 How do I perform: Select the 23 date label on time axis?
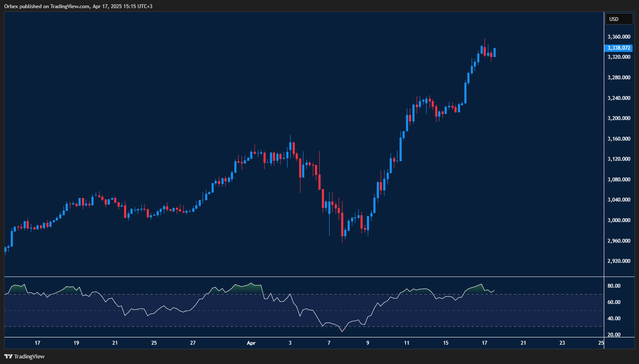coord(562,343)
